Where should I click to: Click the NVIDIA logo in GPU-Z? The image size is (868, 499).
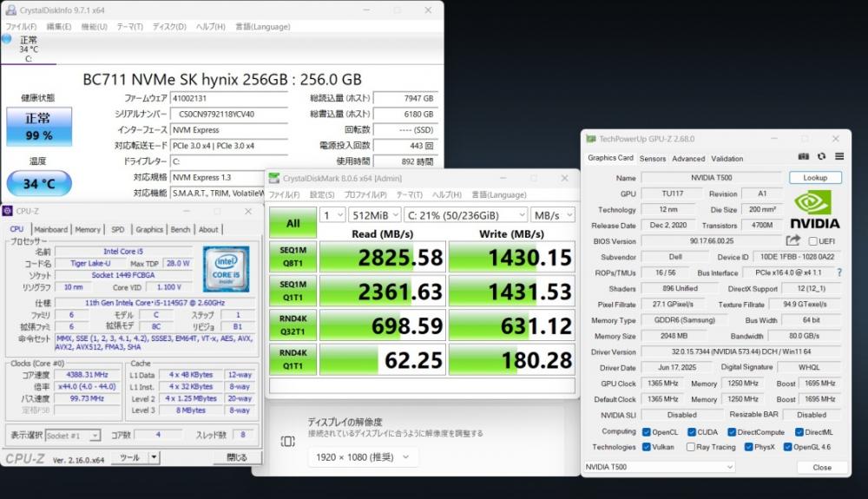814,210
